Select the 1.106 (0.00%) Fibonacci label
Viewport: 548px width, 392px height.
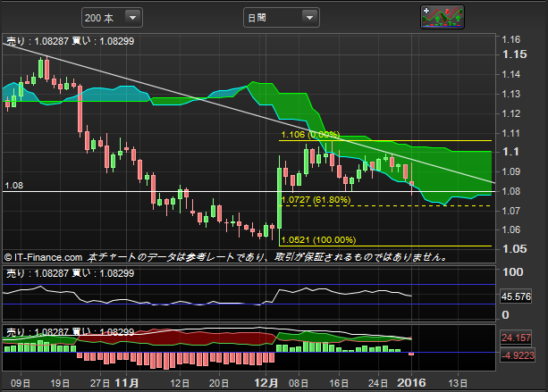pyautogui.click(x=310, y=135)
